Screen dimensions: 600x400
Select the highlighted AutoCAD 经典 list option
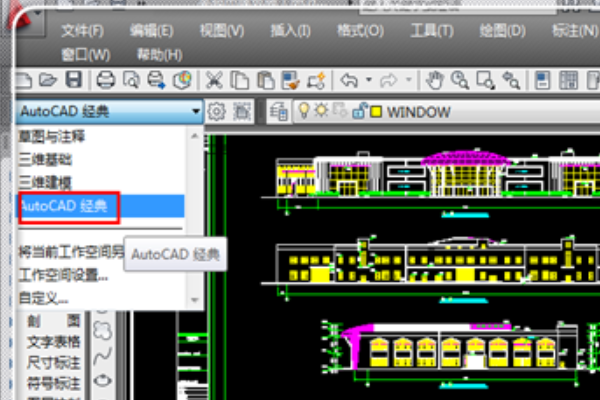click(101, 206)
